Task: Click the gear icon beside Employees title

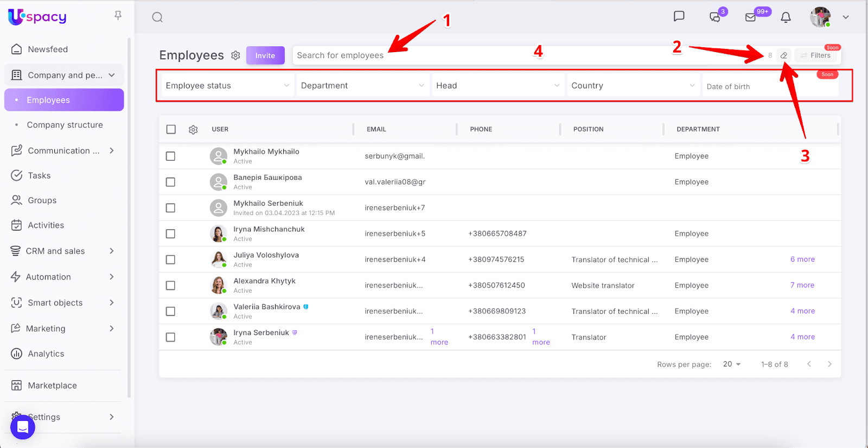Action: click(235, 55)
